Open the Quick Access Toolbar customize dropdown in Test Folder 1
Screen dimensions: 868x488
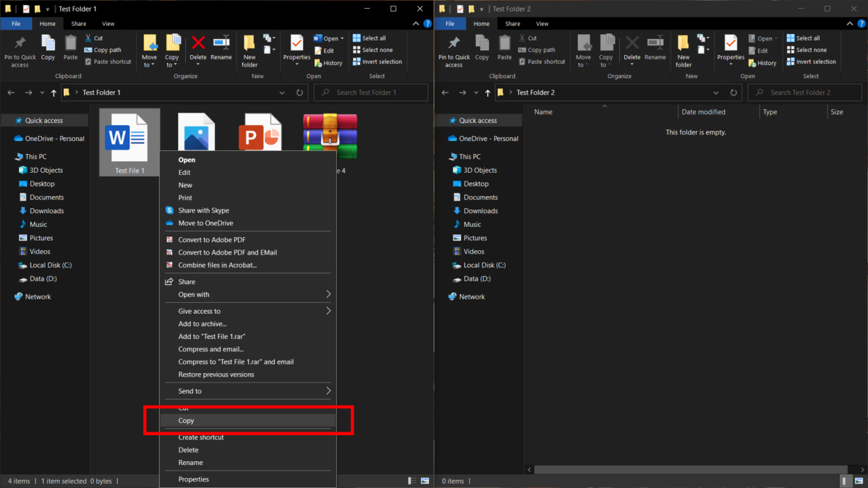point(48,9)
